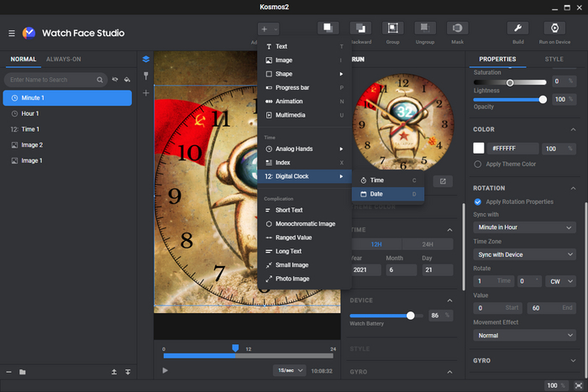Viewport: 588px width, 392px height.
Task: Toggle layer visibility eye icon by search
Action: click(115, 80)
